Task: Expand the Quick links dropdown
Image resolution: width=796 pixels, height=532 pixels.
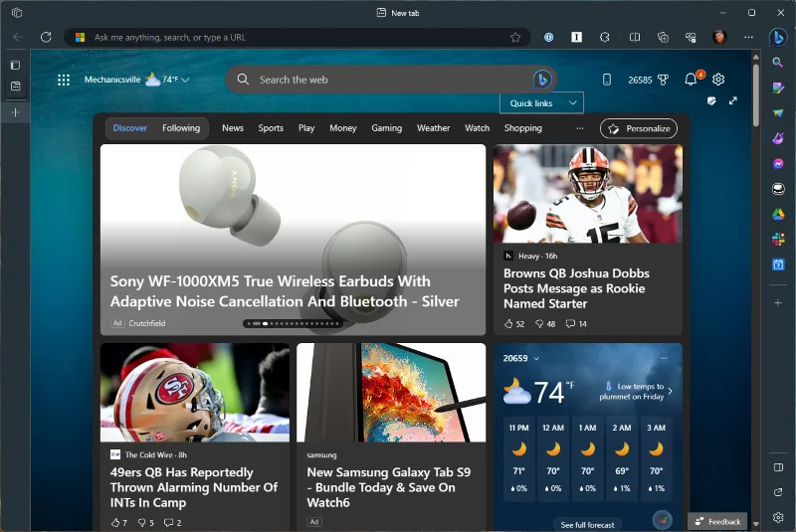Action: (541, 103)
